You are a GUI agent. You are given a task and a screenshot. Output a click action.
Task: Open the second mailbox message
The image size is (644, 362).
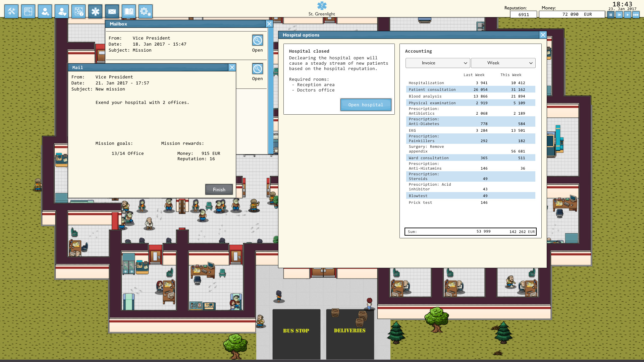coord(257,69)
